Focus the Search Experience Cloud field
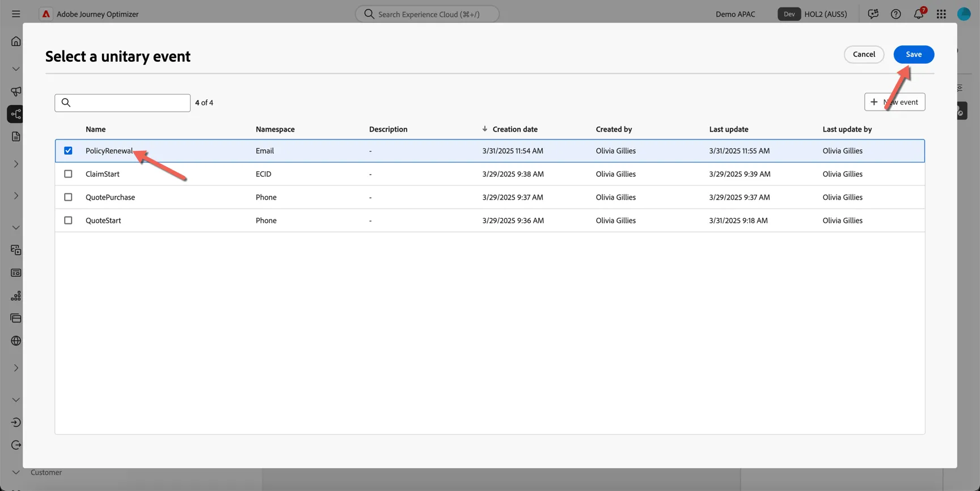980x491 pixels. point(427,14)
